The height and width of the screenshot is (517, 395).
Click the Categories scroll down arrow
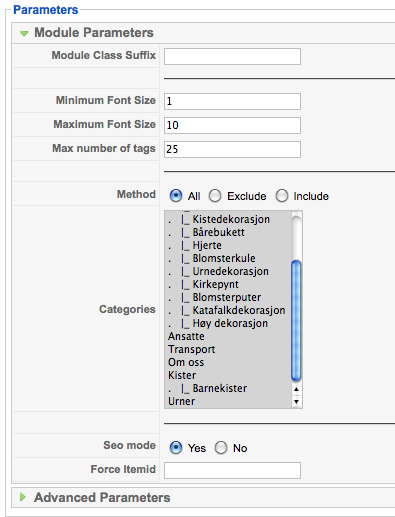coord(296,402)
